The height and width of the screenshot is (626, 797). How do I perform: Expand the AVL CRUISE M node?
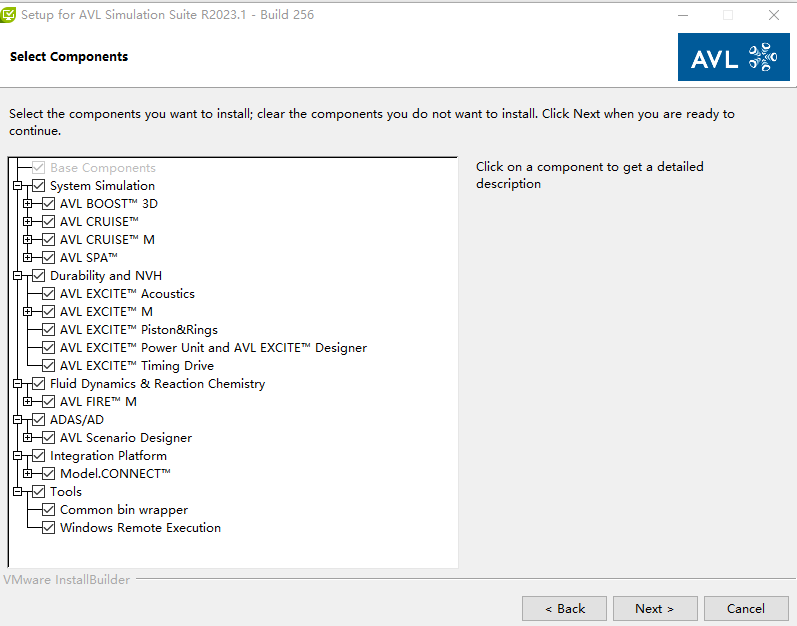tap(27, 240)
